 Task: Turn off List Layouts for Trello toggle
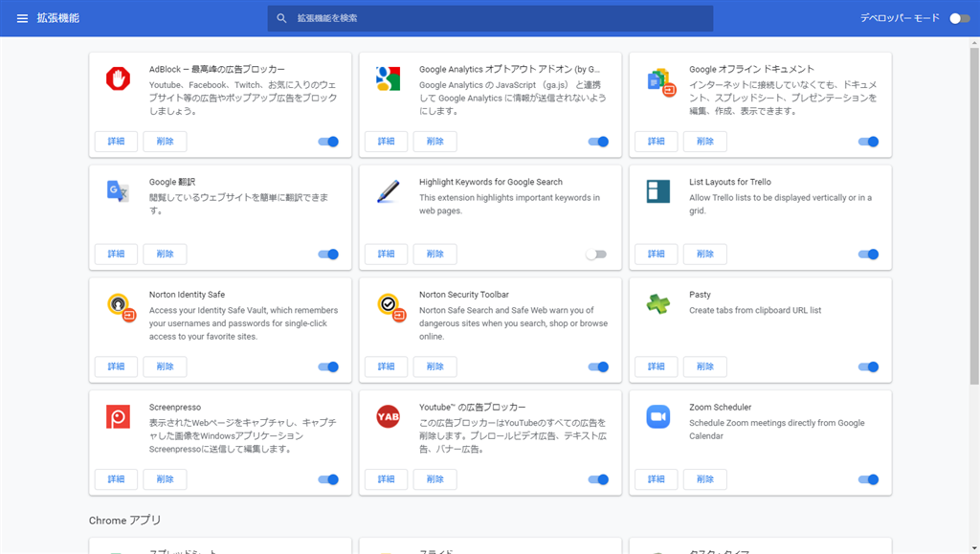(x=868, y=255)
